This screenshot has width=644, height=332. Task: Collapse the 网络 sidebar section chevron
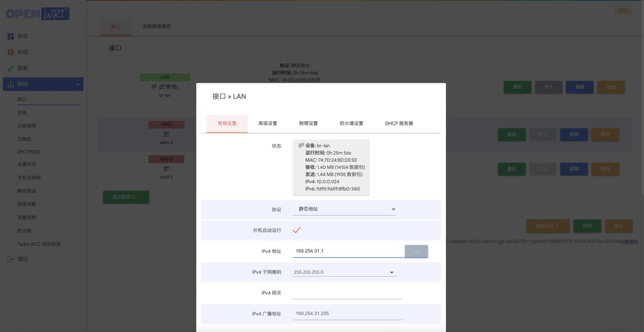78,84
